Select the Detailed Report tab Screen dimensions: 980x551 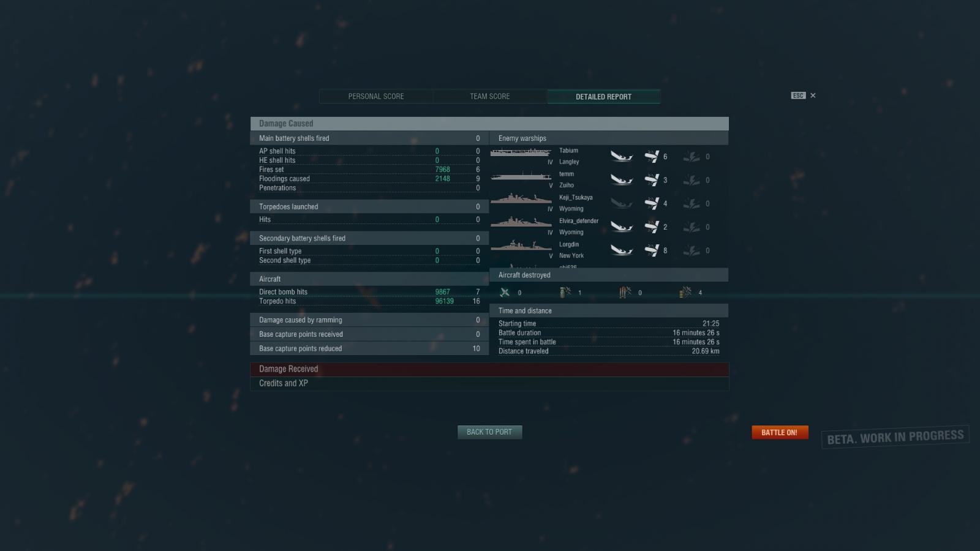[x=603, y=97]
